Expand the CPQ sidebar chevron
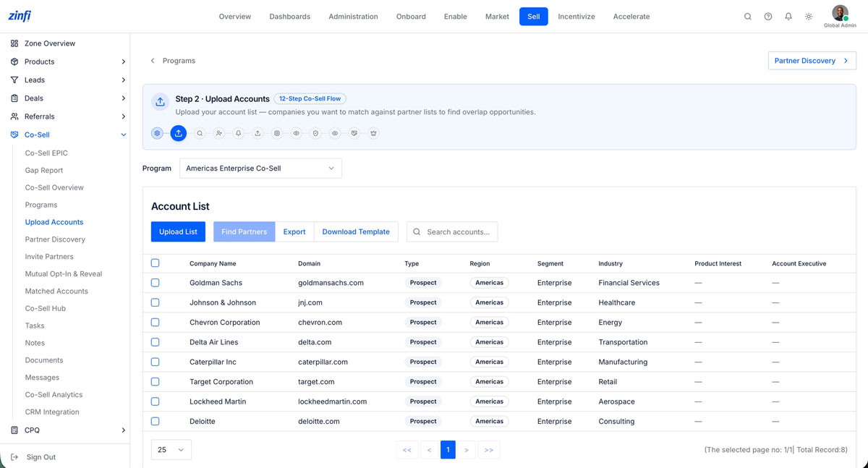Viewport: 868px width, 468px height. pyautogui.click(x=123, y=430)
